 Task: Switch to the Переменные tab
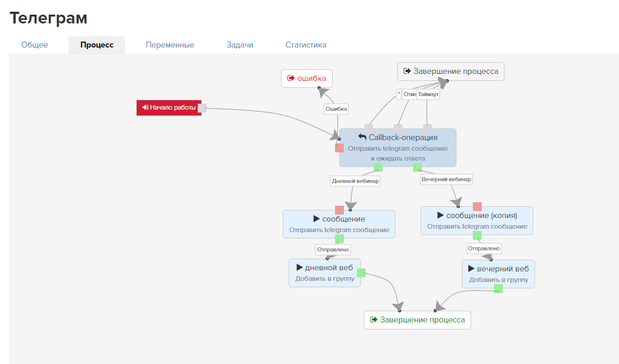tap(170, 45)
